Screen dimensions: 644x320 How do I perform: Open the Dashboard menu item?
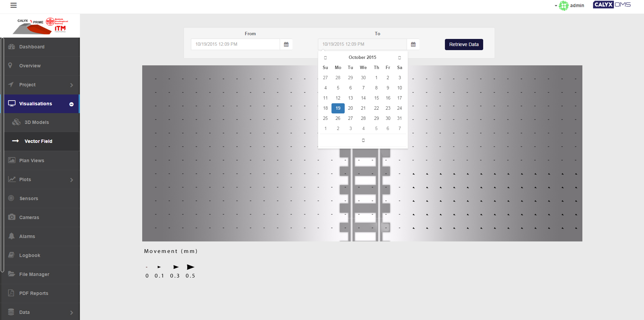coord(32,47)
